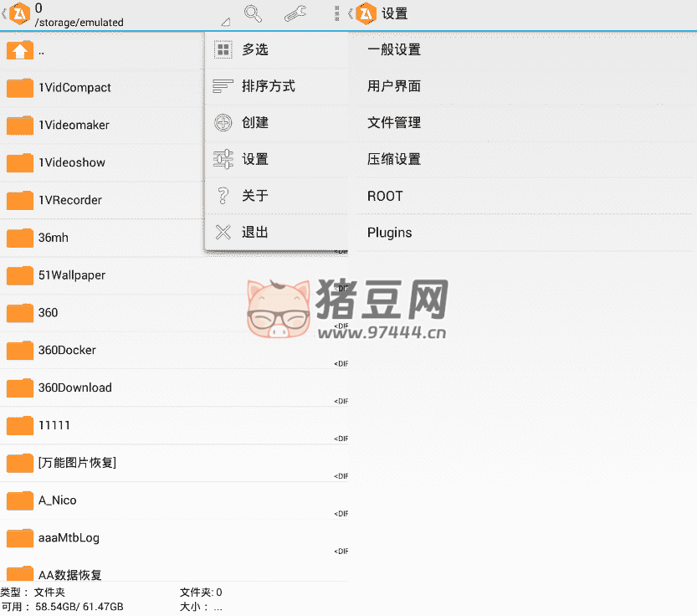Open the three-dot overflow menu
This screenshot has width=697, height=616.
pos(337,13)
